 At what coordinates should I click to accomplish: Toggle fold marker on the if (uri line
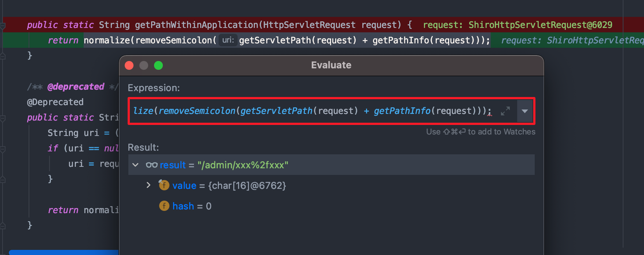[3, 149]
